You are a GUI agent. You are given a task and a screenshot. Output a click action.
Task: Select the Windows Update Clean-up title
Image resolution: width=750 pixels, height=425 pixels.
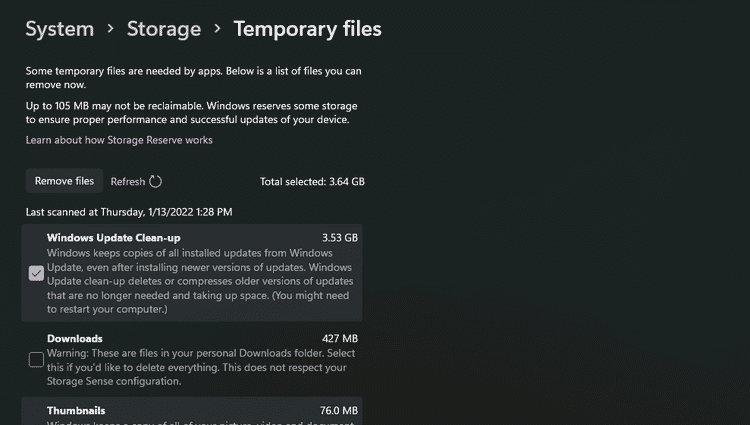(112, 238)
